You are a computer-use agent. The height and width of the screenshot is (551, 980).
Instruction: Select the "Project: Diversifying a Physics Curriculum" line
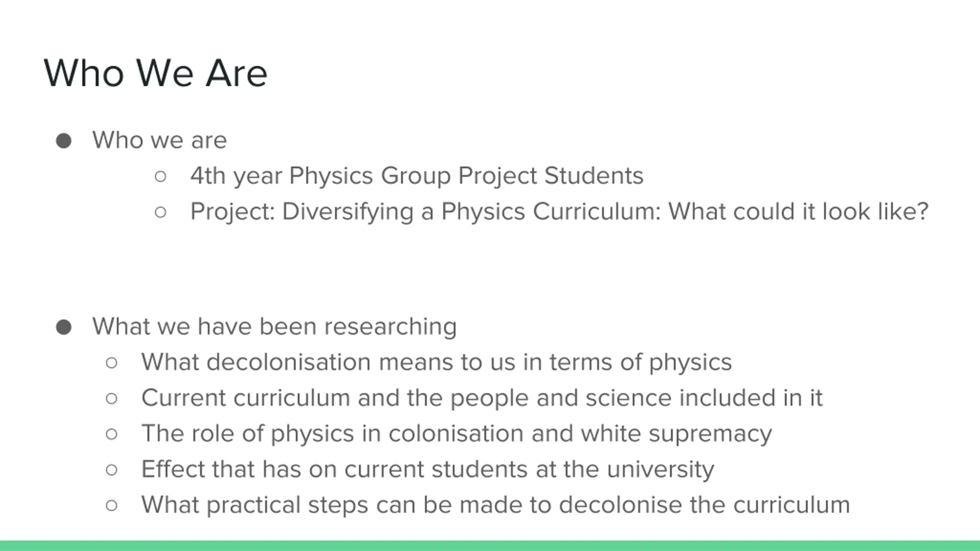click(559, 211)
